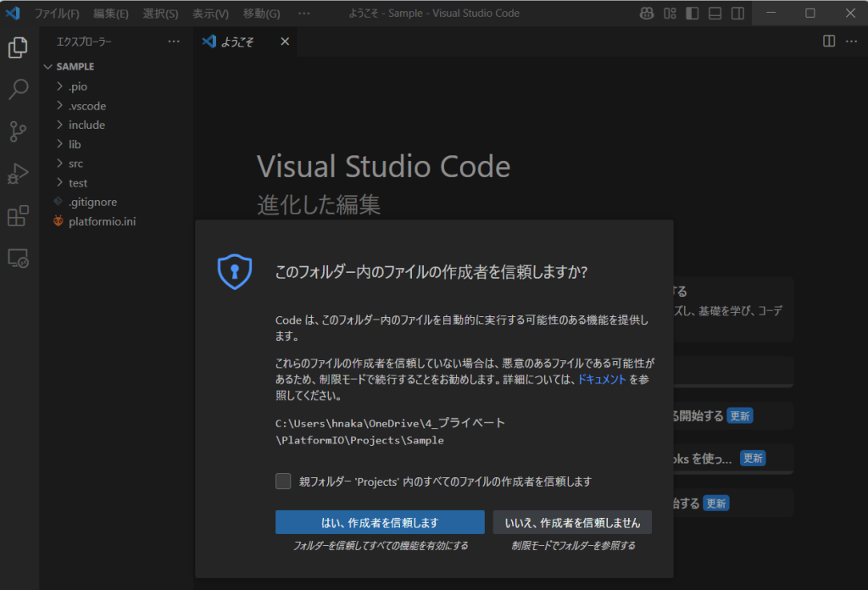Toggle the bottom panel layout button

[x=715, y=14]
